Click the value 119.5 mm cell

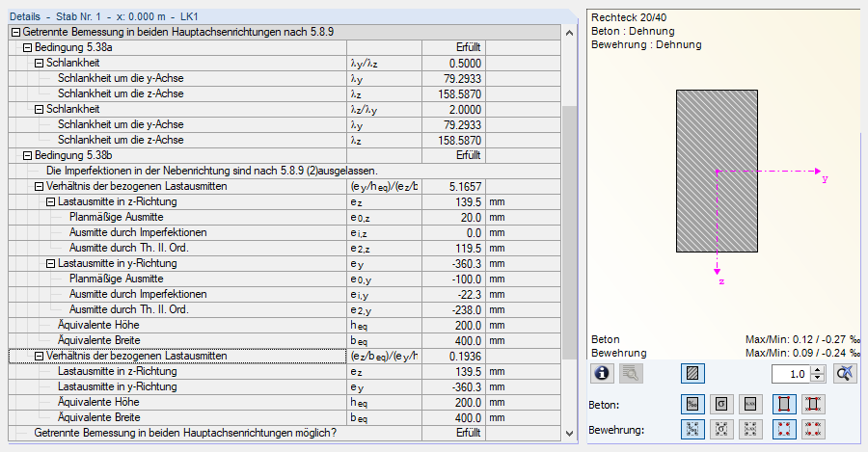(x=453, y=249)
